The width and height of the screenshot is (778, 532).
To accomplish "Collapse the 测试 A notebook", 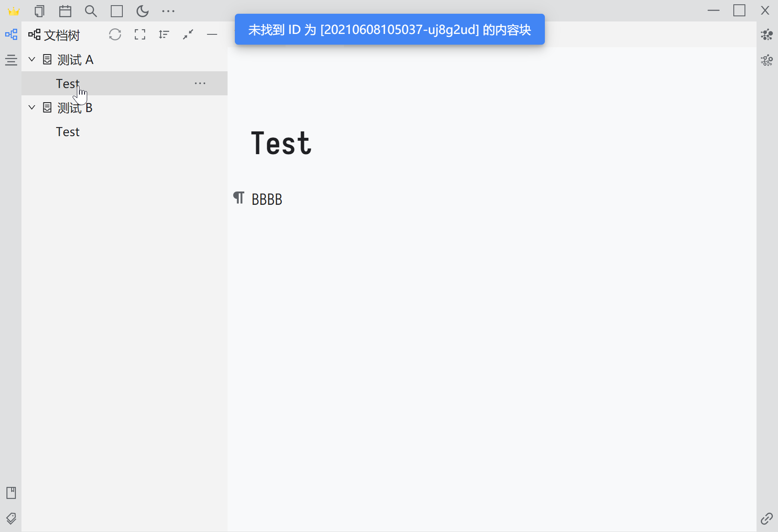I will (x=32, y=59).
